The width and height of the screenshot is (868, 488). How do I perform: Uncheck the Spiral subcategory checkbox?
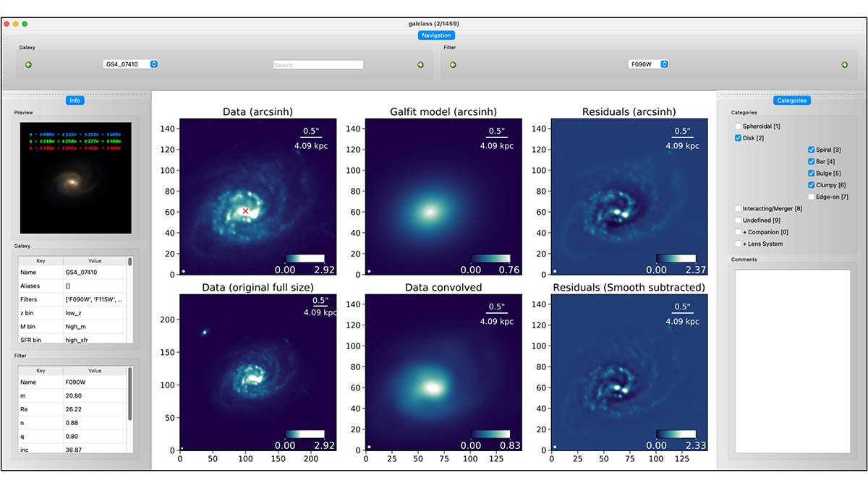click(x=812, y=150)
